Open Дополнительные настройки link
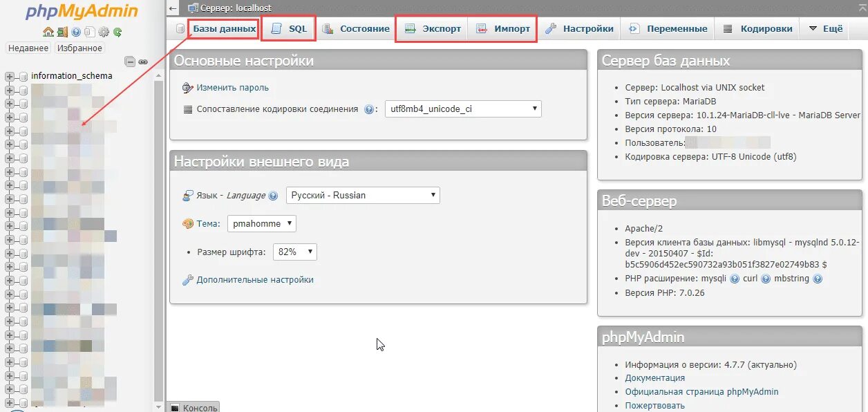The height and width of the screenshot is (412, 868). pyautogui.click(x=255, y=280)
